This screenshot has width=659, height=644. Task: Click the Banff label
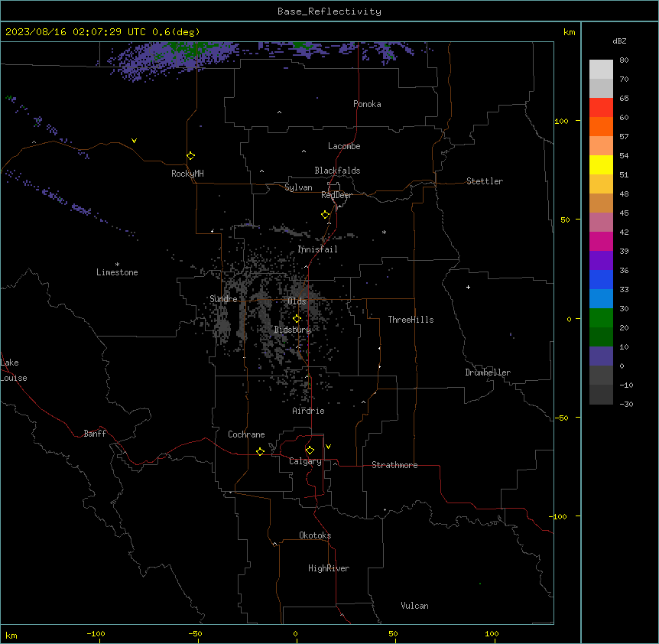point(95,434)
